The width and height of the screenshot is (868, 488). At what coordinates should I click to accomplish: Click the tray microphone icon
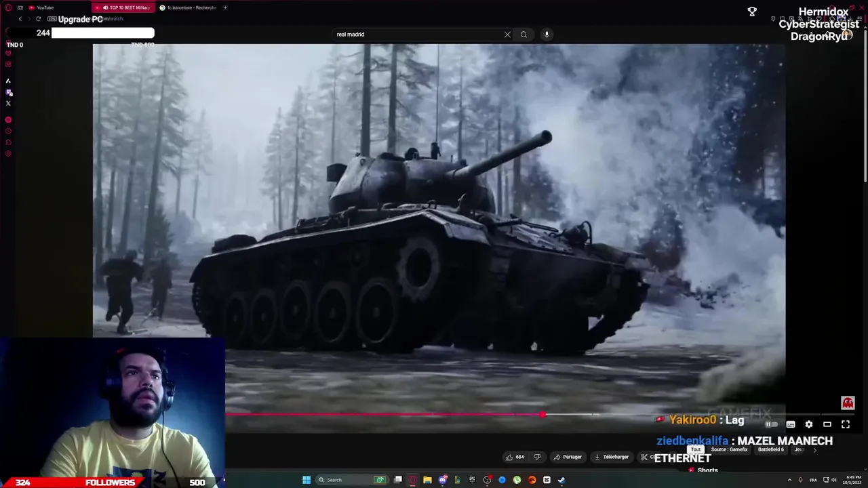800,480
